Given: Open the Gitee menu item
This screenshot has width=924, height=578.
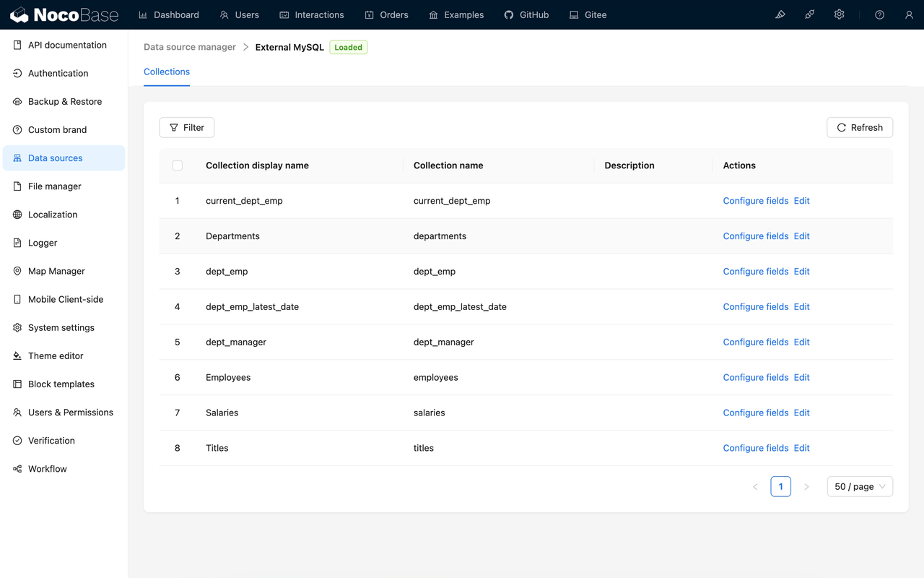Looking at the screenshot, I should [x=588, y=14].
